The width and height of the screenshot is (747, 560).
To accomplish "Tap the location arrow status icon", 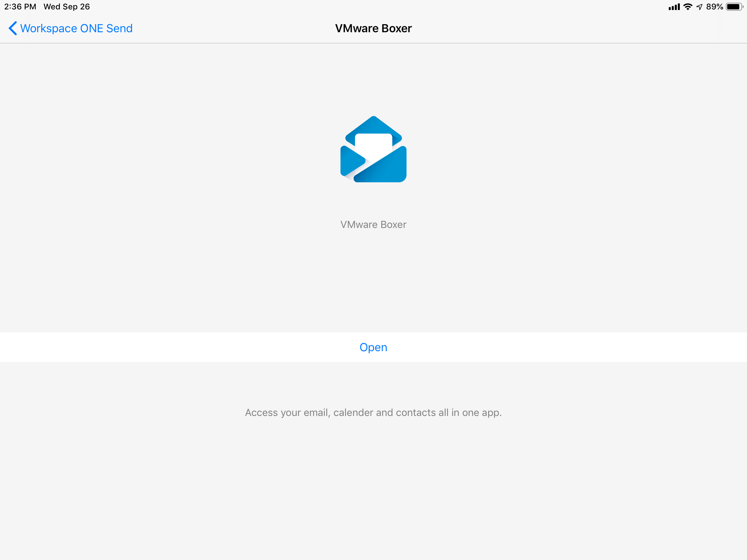I will (x=699, y=7).
